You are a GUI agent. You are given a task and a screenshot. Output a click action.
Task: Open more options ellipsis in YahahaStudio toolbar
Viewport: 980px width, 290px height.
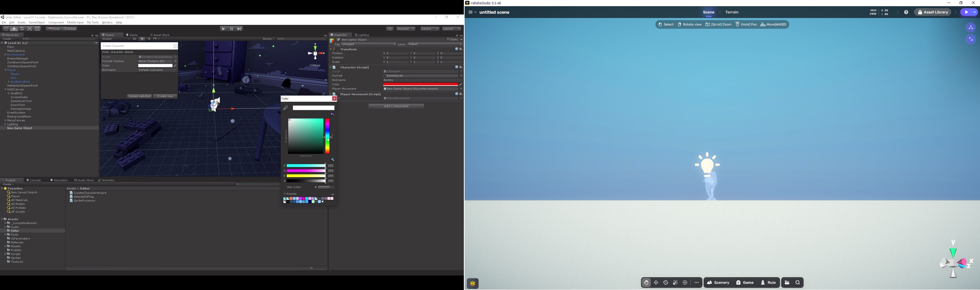tap(697, 283)
